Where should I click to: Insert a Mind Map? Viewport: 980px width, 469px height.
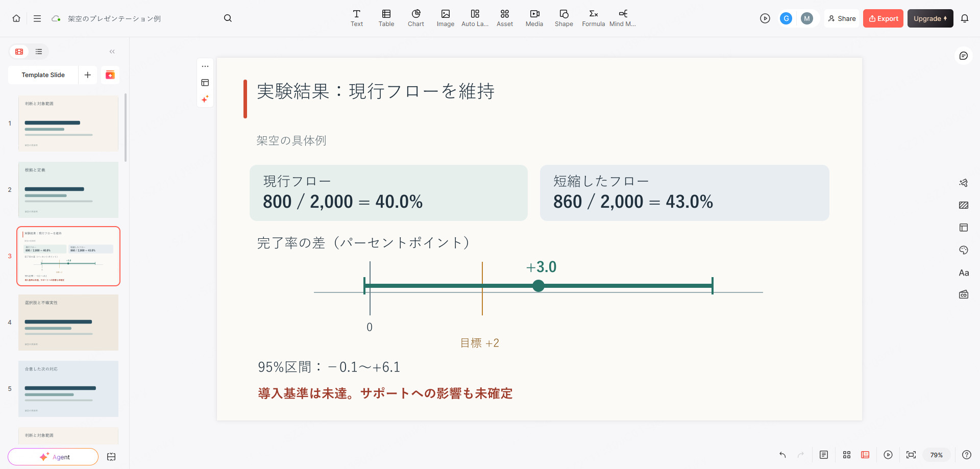tap(623, 18)
